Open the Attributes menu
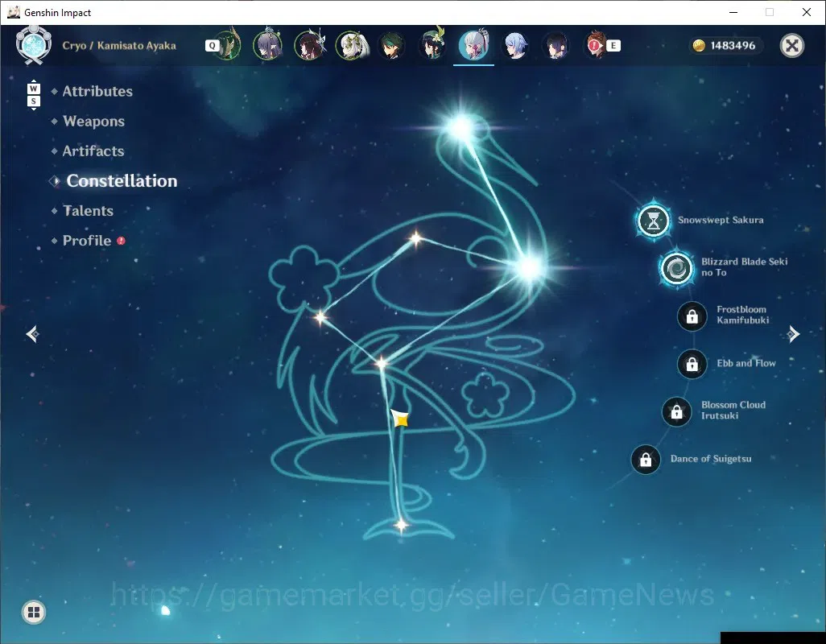 [x=97, y=91]
